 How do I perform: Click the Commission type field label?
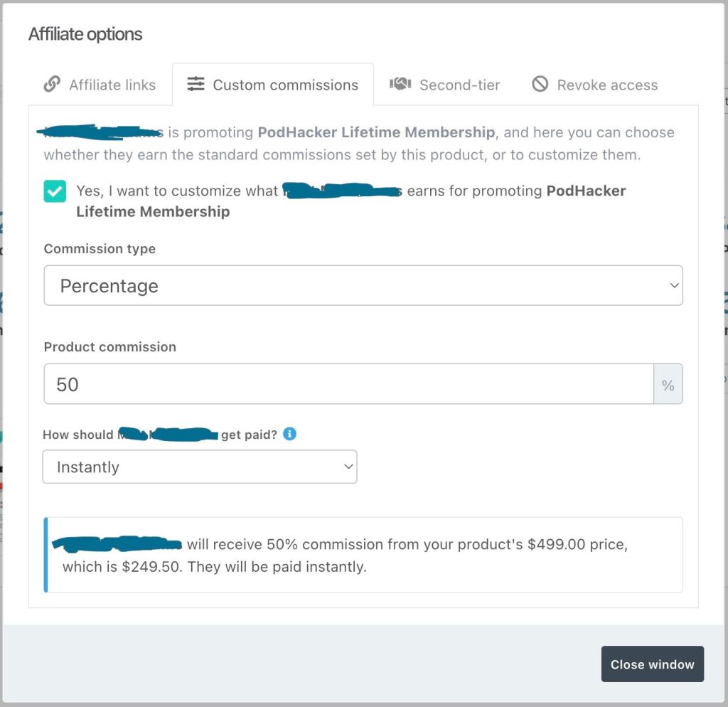point(100,249)
